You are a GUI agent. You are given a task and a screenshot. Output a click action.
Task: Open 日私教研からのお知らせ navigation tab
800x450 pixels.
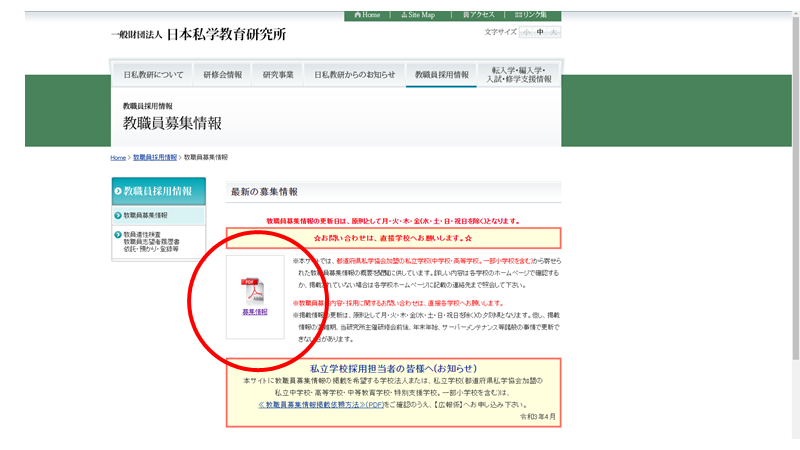pos(354,75)
